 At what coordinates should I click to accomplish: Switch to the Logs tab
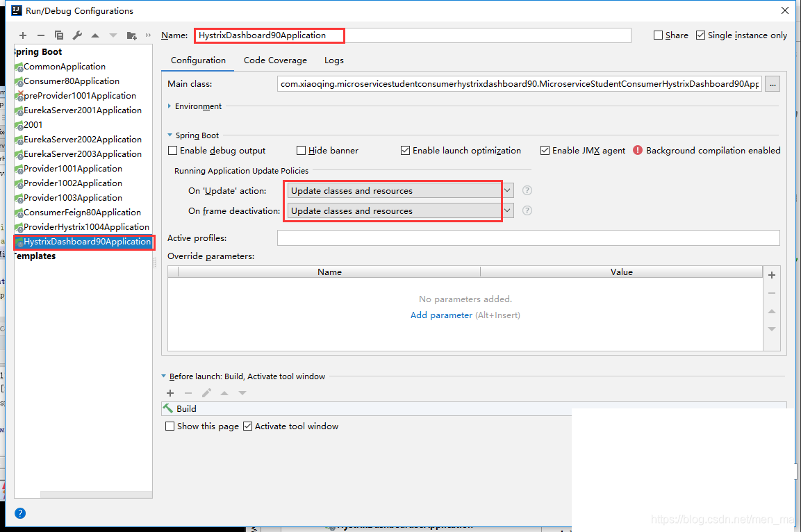point(334,60)
